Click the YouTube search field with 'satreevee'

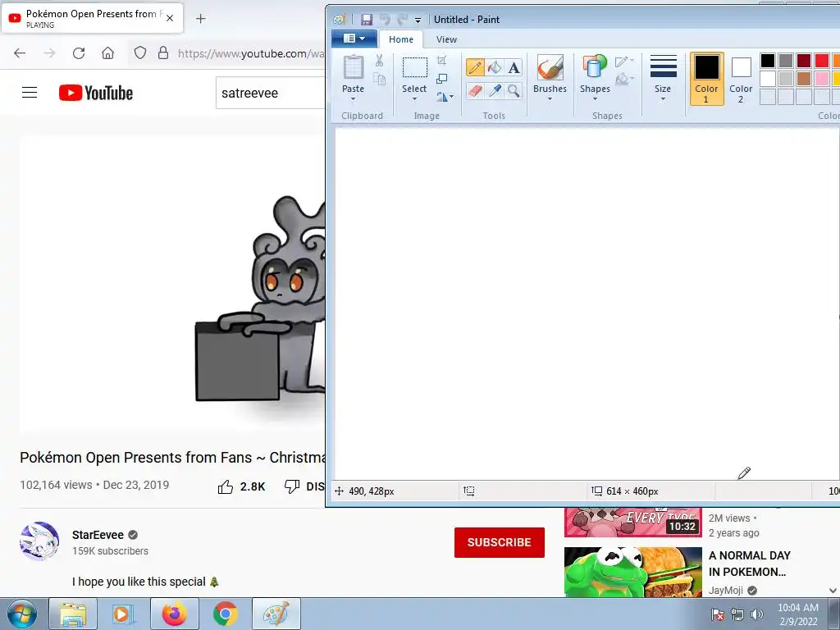(271, 93)
